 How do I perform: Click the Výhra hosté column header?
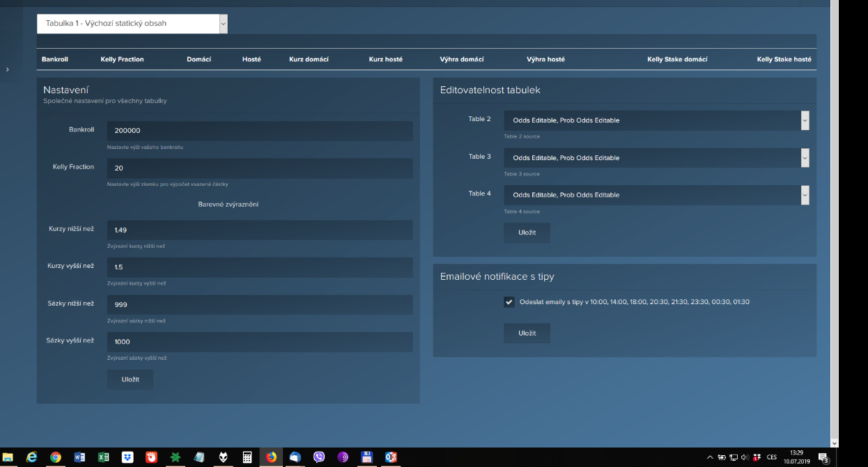pos(545,59)
